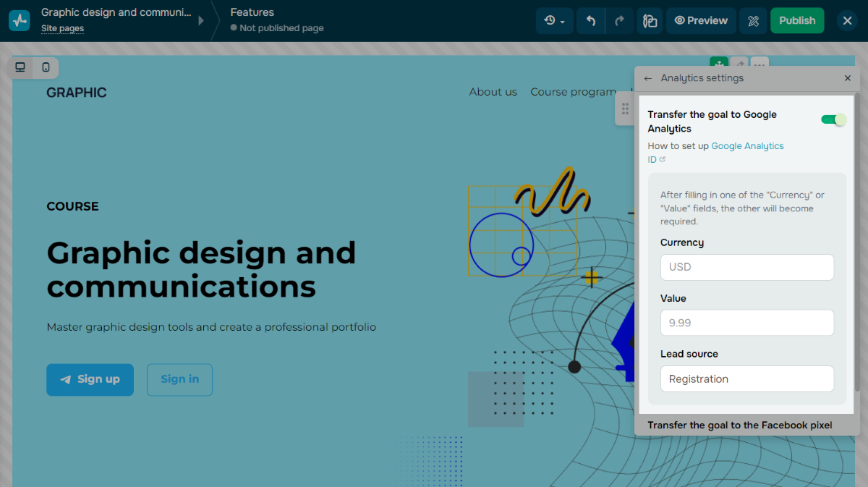Click the Value input field
Image resolution: width=868 pixels, height=487 pixels.
[x=746, y=323]
